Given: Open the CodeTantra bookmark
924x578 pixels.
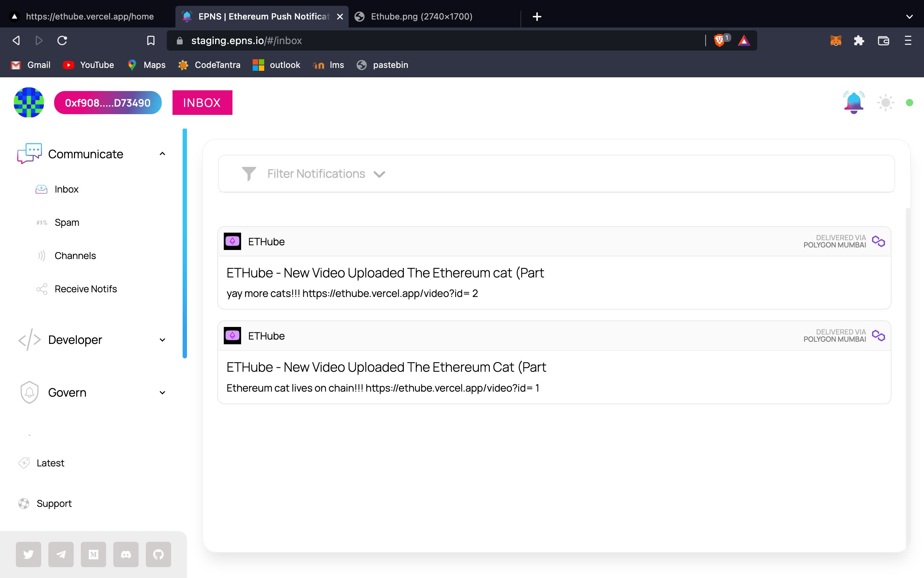Looking at the screenshot, I should [209, 65].
